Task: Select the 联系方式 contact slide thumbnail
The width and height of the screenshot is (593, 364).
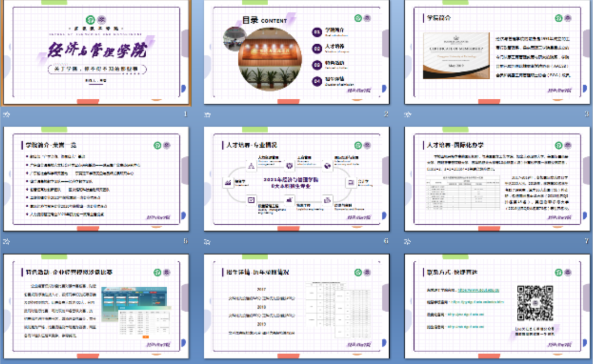Action: pos(497,306)
